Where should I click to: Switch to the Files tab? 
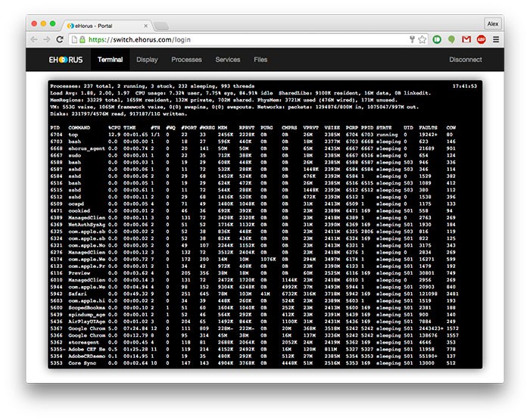[260, 60]
